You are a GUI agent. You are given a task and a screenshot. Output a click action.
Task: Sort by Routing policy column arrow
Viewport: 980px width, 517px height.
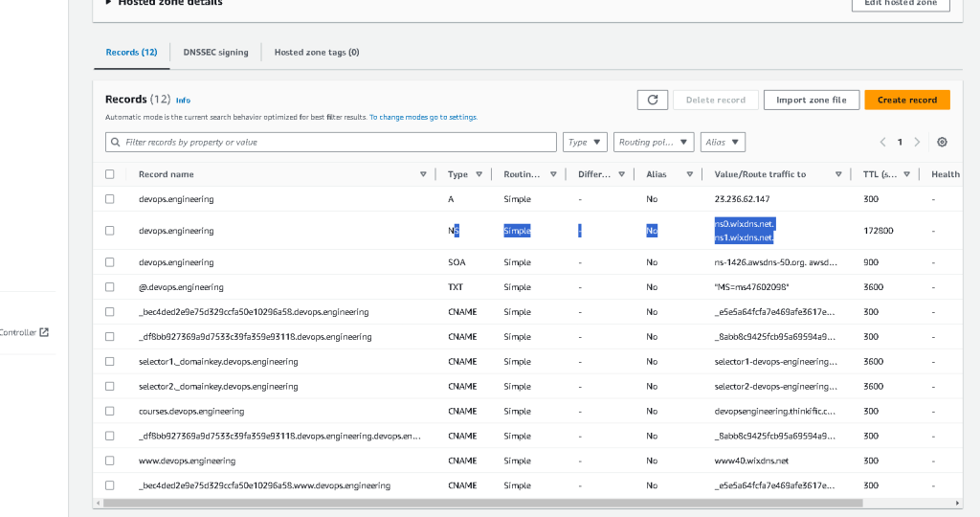553,174
